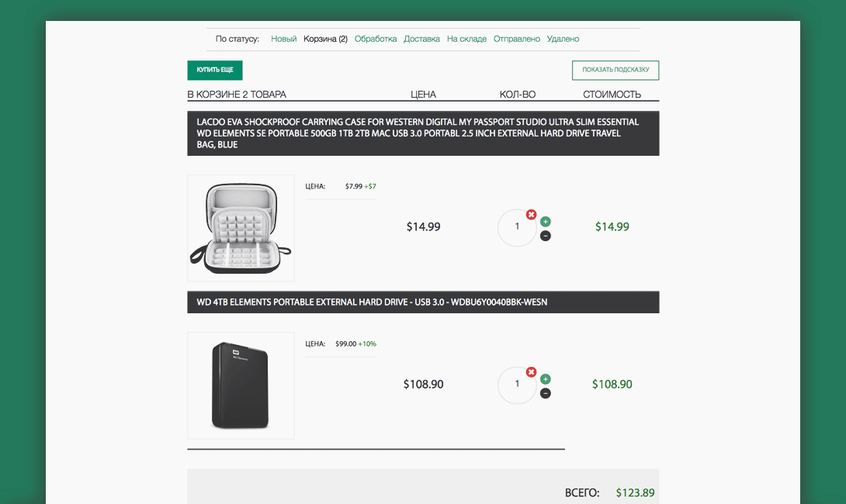Open the Lacdo carrying case product image
846x504 pixels.
pyautogui.click(x=241, y=228)
